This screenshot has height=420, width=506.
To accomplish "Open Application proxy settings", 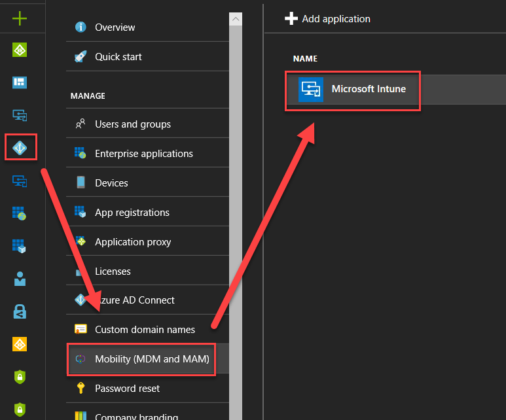I will click(133, 241).
